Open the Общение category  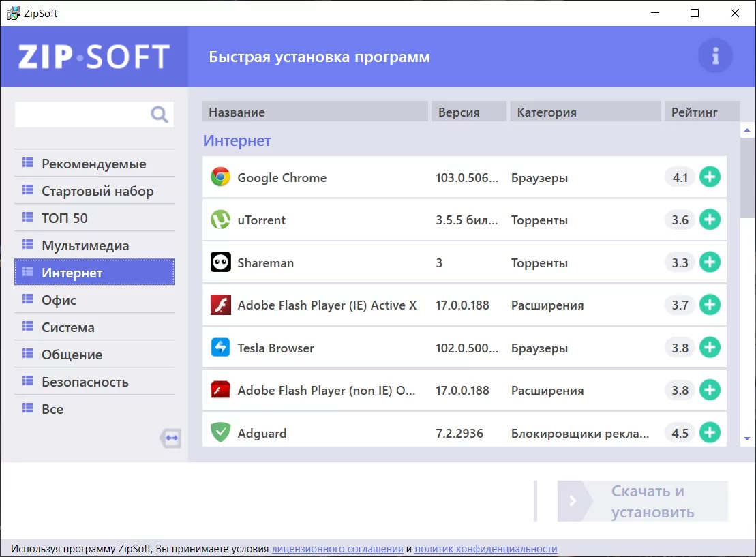[x=95, y=355]
